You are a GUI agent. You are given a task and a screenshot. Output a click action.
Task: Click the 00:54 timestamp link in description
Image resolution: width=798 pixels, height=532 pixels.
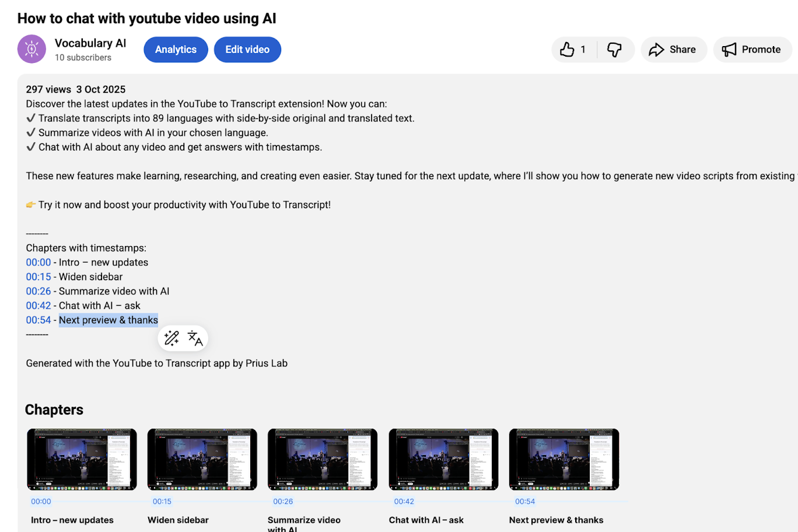pos(38,320)
